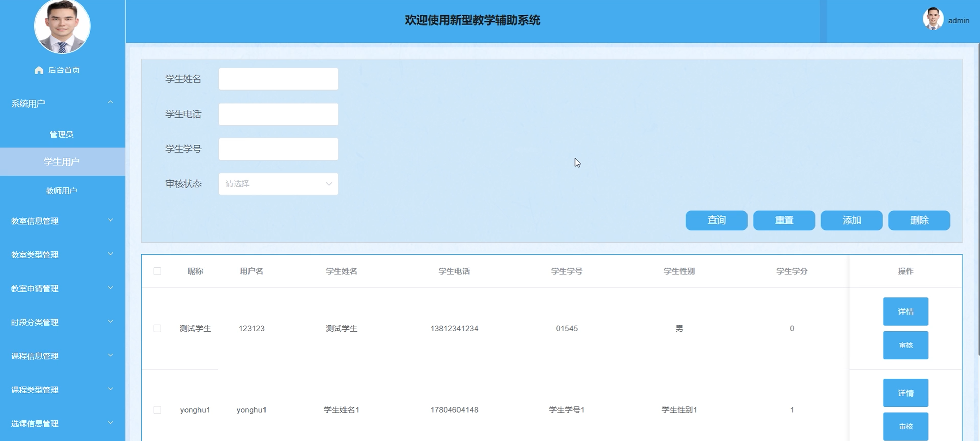The image size is (980, 441).
Task: Click the 查询 button
Action: pyautogui.click(x=716, y=220)
